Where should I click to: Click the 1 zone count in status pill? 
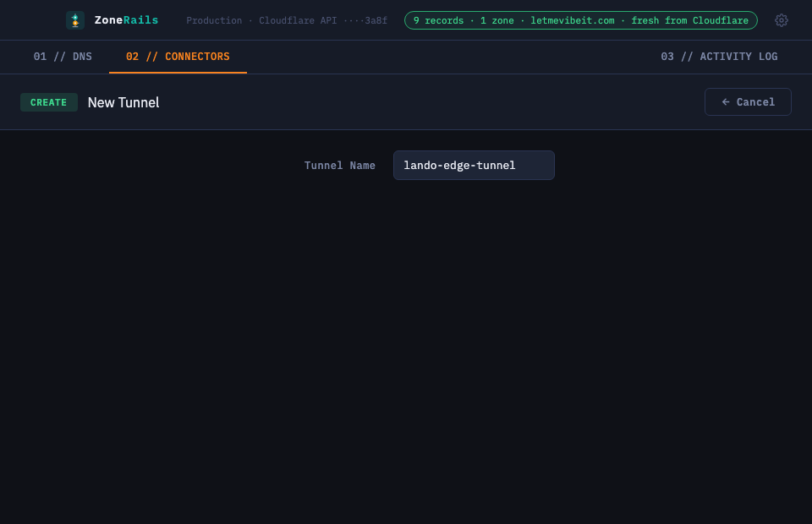point(497,20)
